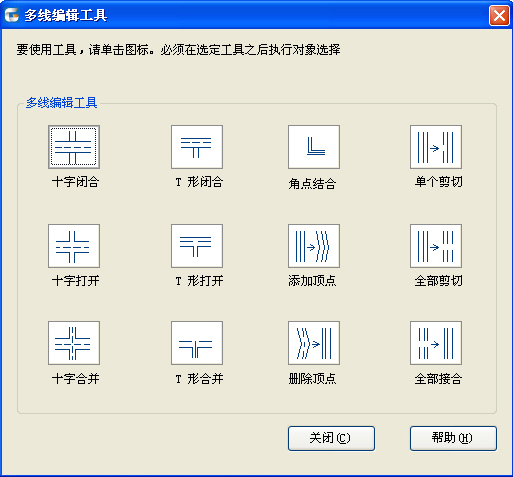Click the 十字合并 text label

(76, 379)
